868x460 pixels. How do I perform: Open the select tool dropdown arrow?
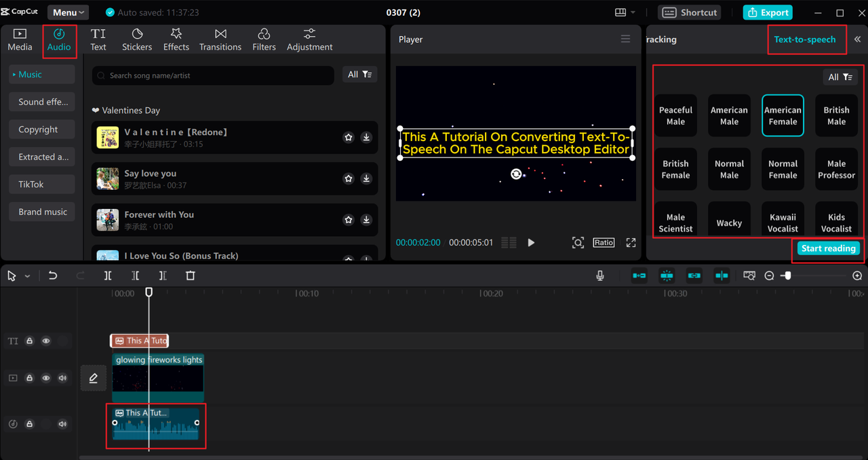[27, 276]
